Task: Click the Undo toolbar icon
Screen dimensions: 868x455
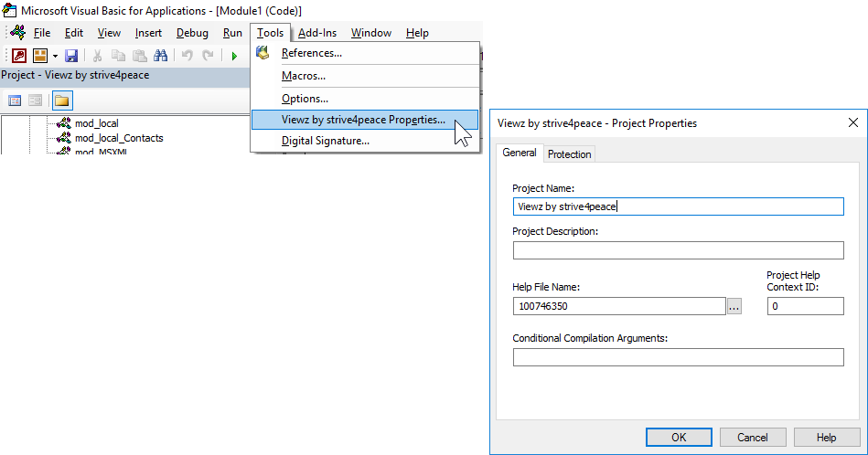Action: pos(188,56)
